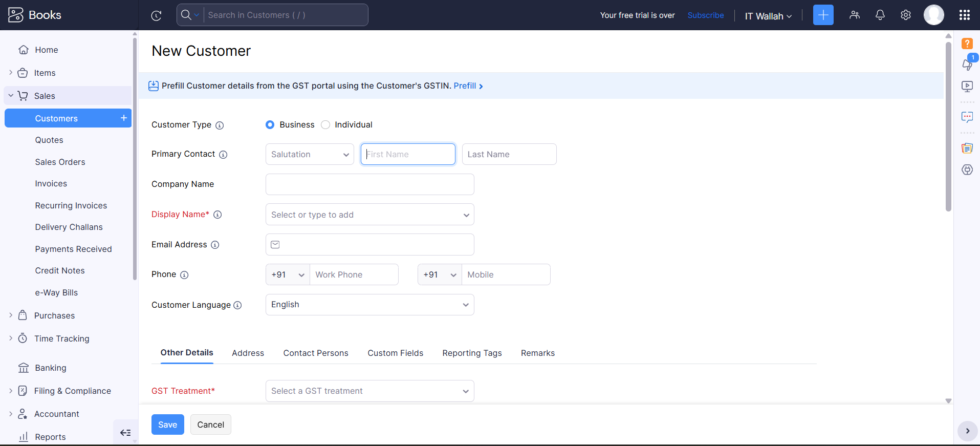The height and width of the screenshot is (446, 980).
Task: Click the blue quick create plus button
Action: coord(823,15)
